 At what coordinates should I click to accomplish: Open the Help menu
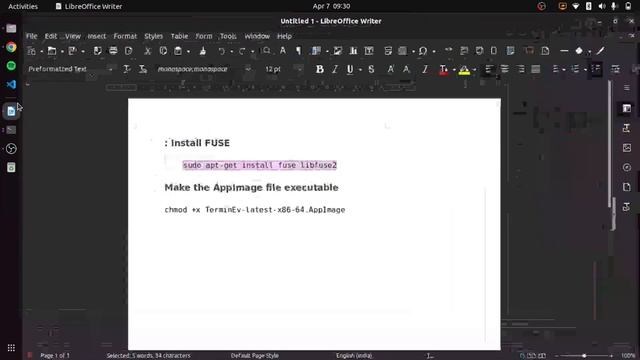click(x=284, y=36)
